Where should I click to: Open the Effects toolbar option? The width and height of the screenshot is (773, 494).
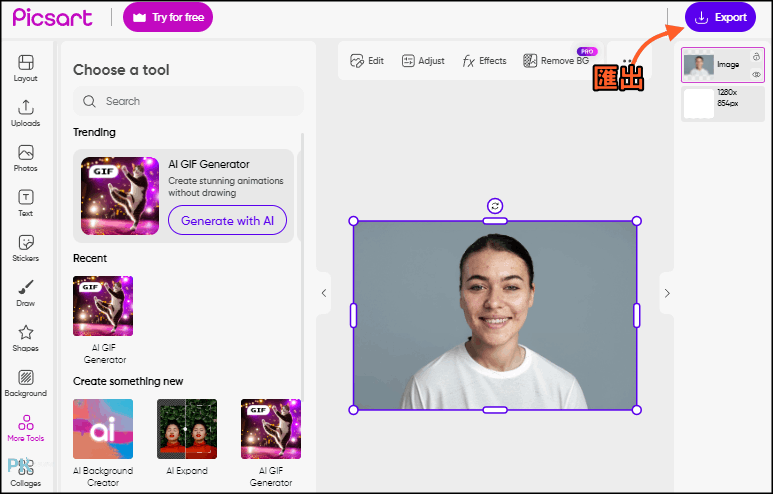pos(484,61)
